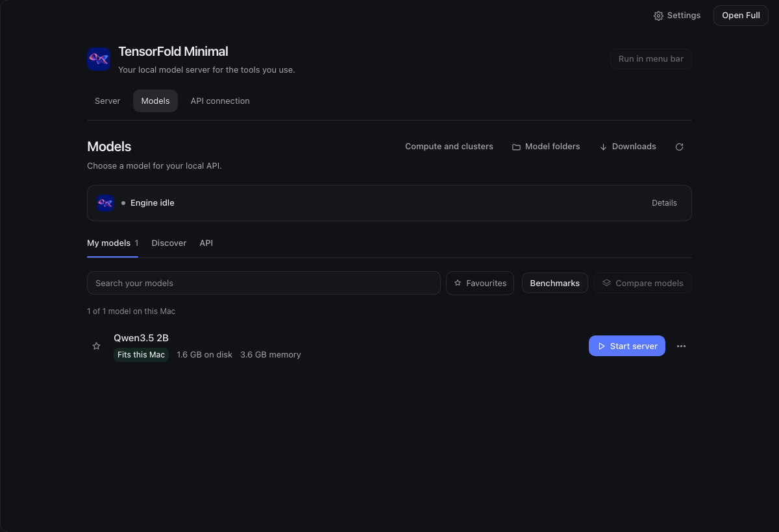779x532 pixels.
Task: Click the 1 of 1 model count text
Action: 131,311
